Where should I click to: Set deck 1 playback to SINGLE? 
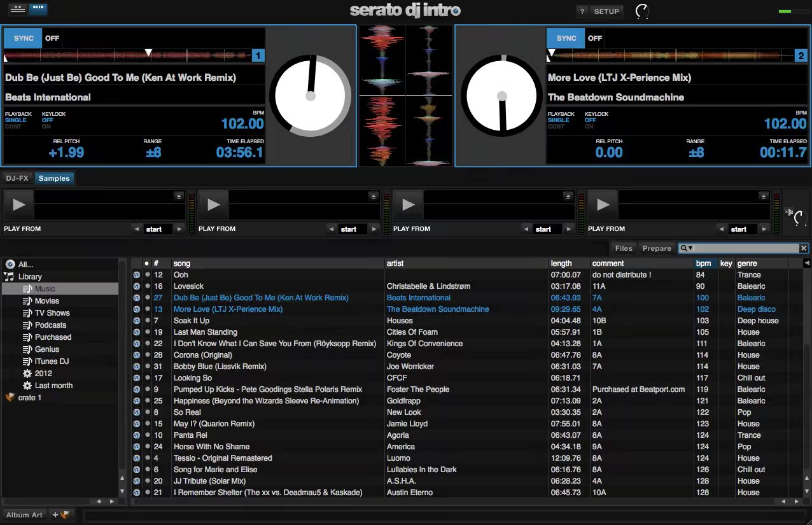tap(16, 120)
